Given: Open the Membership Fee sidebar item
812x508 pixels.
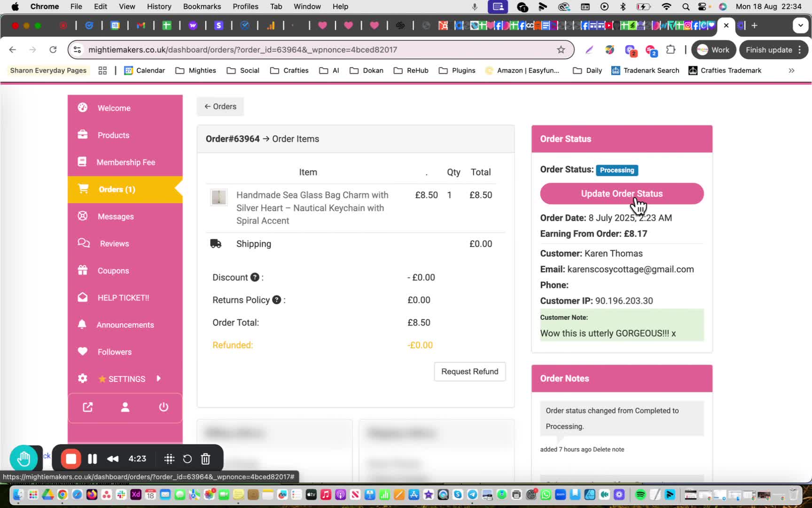Looking at the screenshot, I should pyautogui.click(x=125, y=162).
